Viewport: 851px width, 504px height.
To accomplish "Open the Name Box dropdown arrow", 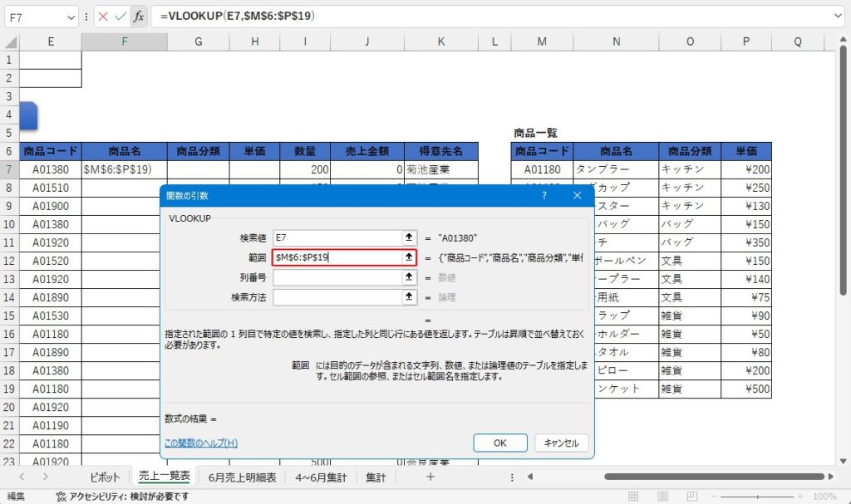I will (72, 16).
